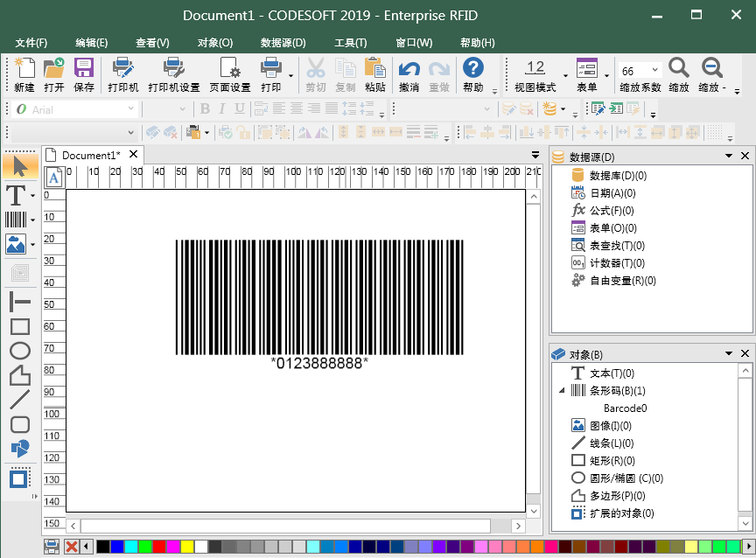Select Barcode0 in the objects tree
Image resolution: width=756 pixels, height=558 pixels.
tap(626, 408)
